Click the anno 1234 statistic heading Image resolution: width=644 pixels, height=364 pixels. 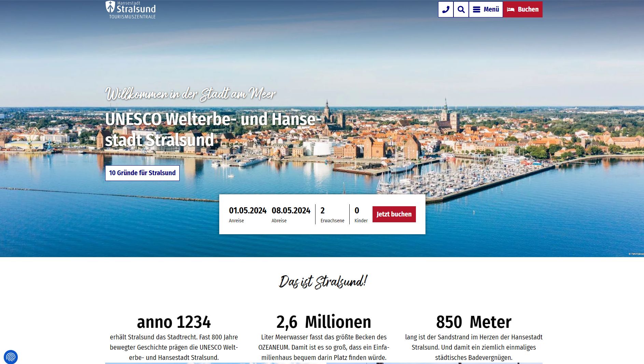point(174,322)
